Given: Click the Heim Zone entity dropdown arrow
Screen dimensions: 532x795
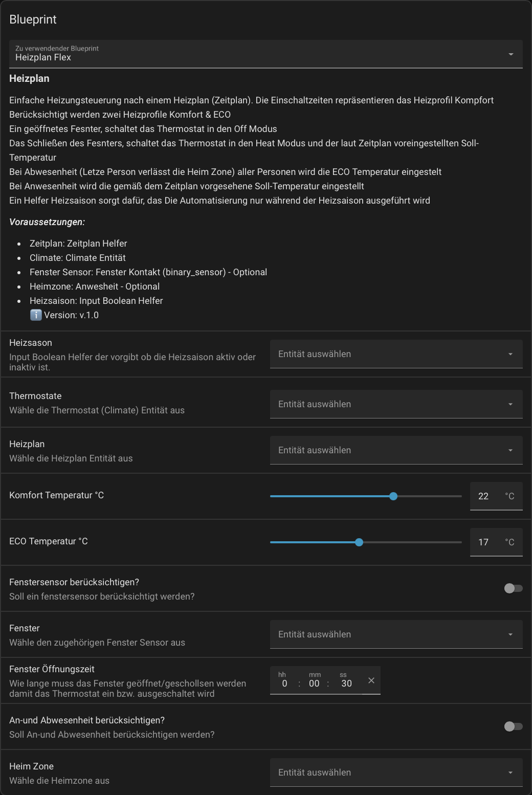Looking at the screenshot, I should (510, 772).
